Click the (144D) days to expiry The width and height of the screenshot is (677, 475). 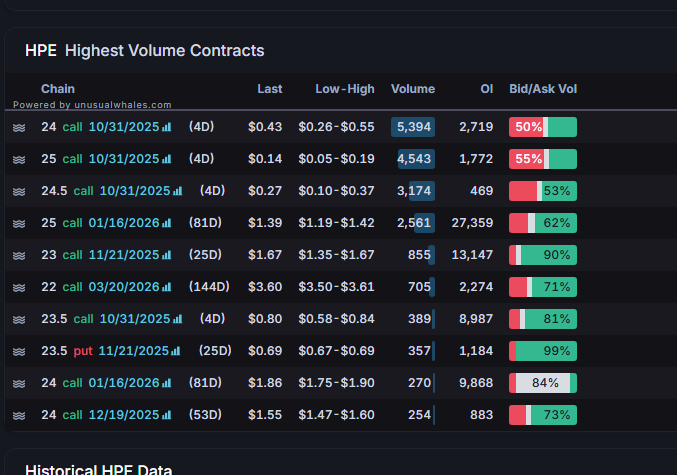click(x=209, y=287)
